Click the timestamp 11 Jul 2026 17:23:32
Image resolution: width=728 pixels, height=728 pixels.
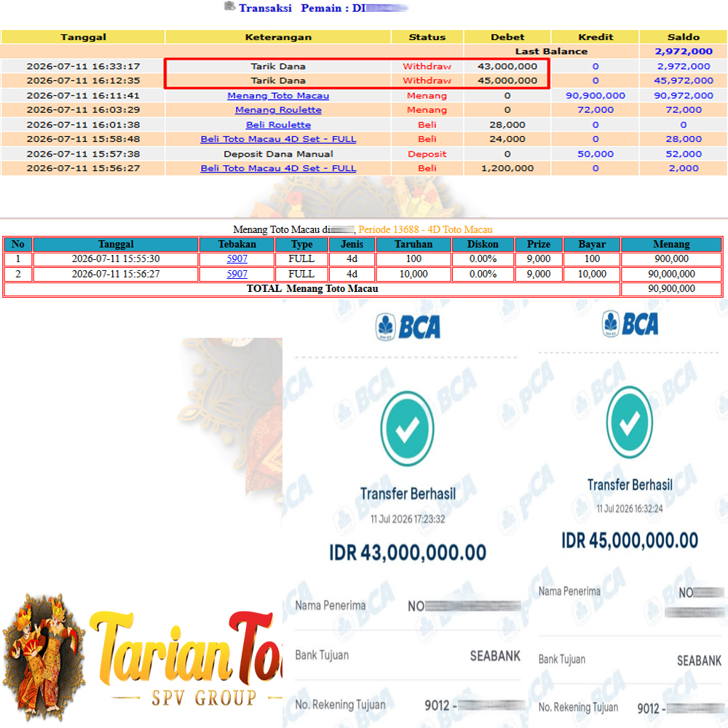[x=408, y=519]
